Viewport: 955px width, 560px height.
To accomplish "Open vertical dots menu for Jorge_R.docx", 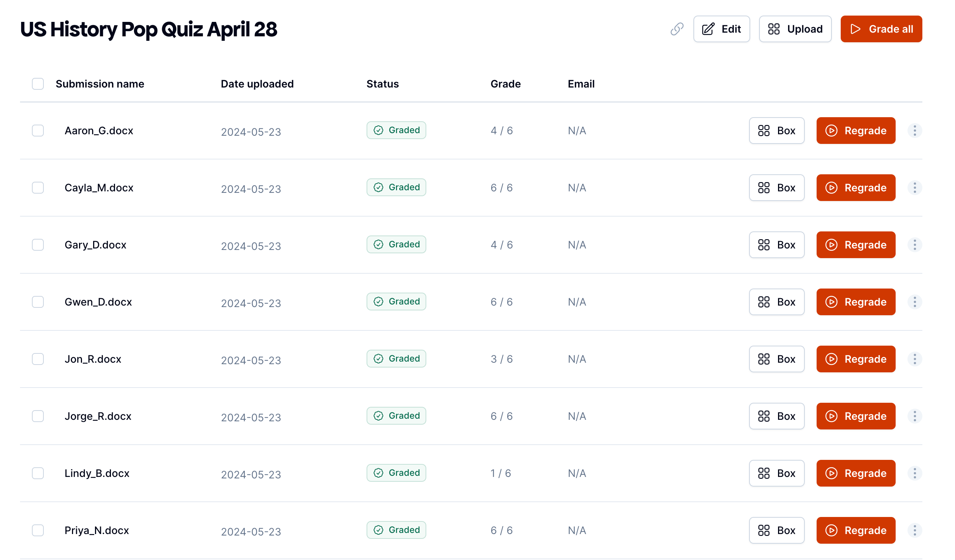I will click(x=915, y=416).
